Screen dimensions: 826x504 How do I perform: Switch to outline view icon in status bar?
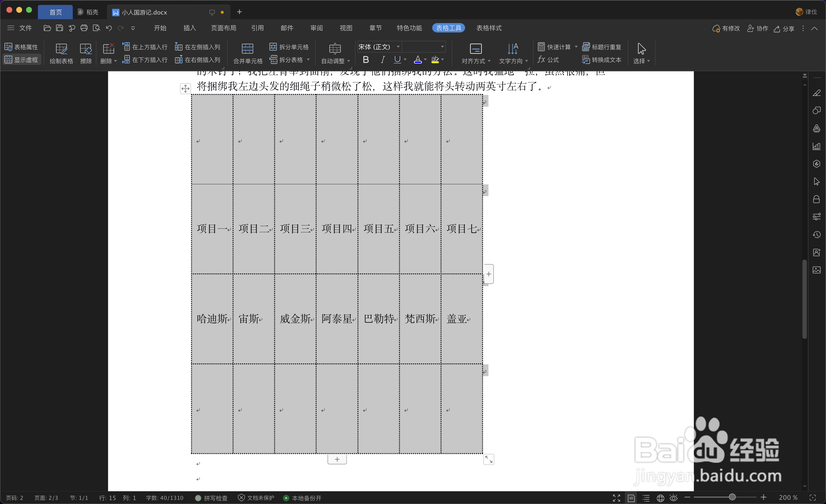(x=646, y=498)
